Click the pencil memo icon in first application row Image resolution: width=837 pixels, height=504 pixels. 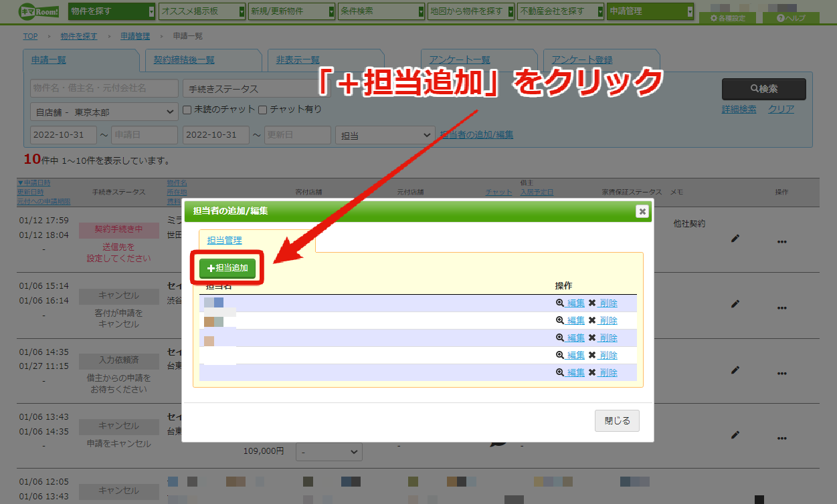(735, 238)
